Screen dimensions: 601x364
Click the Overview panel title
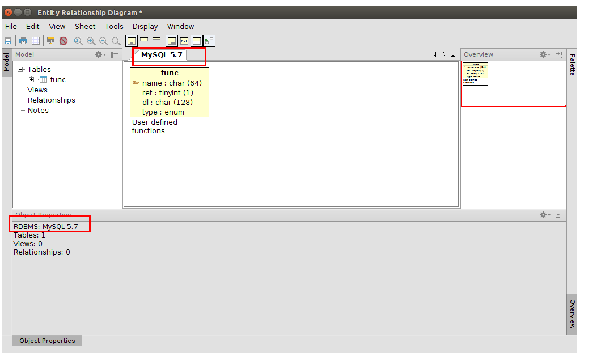tap(479, 54)
